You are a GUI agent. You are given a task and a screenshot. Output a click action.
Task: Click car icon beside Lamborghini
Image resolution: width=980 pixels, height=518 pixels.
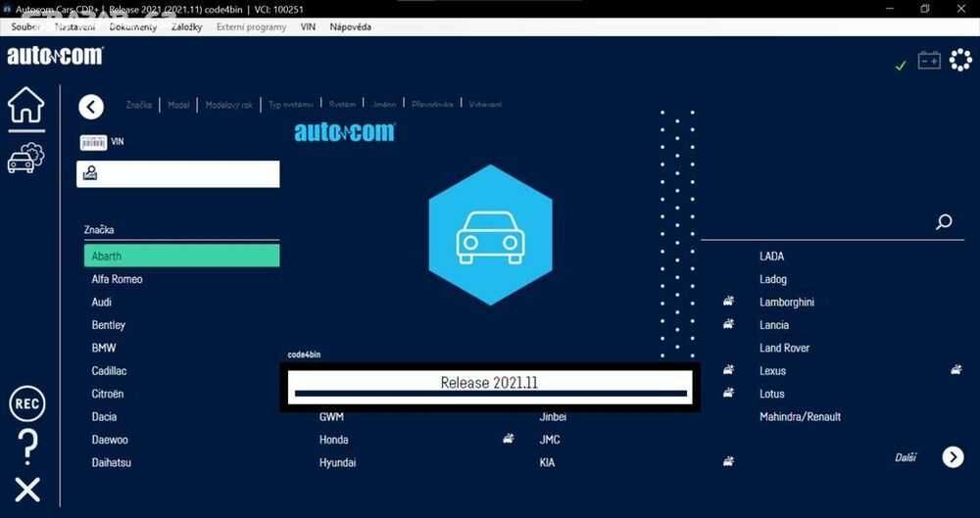[x=728, y=302]
